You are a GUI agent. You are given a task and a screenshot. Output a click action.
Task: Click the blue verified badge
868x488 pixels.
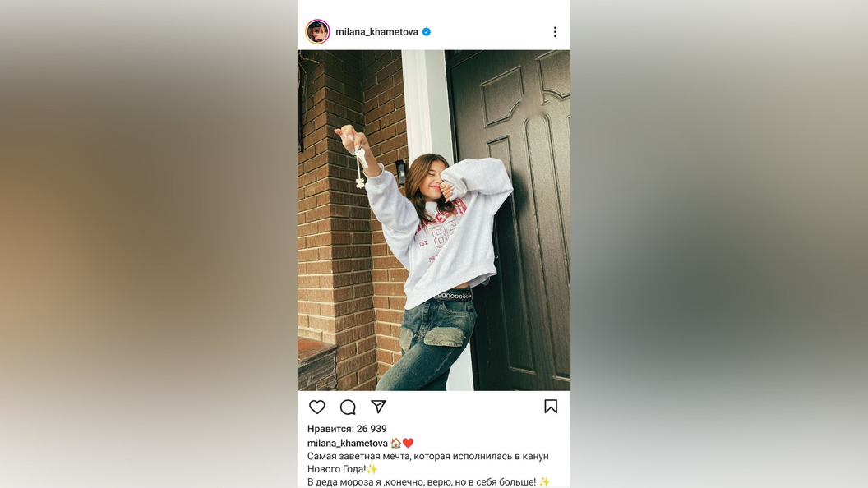(x=427, y=32)
